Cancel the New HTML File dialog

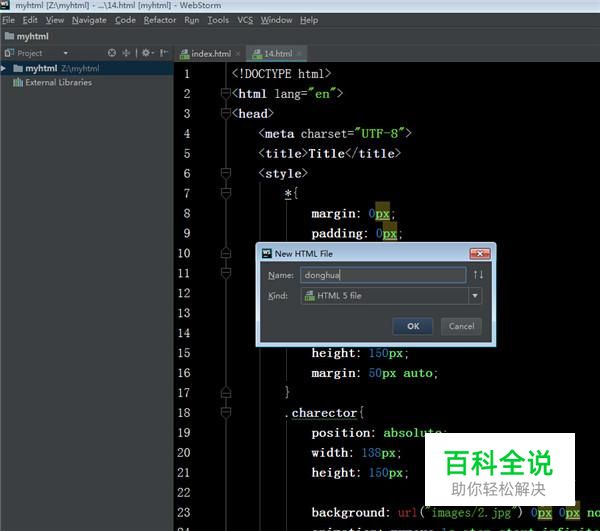point(461,326)
